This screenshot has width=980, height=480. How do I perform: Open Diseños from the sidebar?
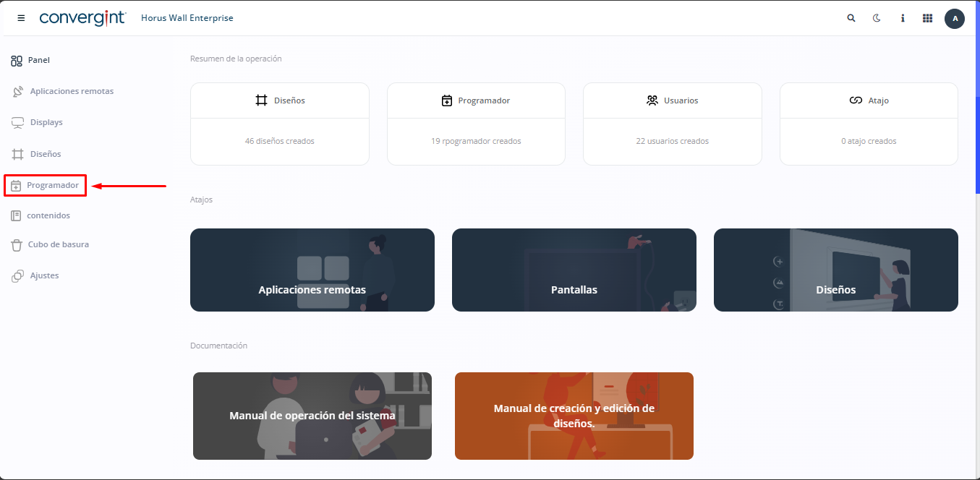pos(45,154)
